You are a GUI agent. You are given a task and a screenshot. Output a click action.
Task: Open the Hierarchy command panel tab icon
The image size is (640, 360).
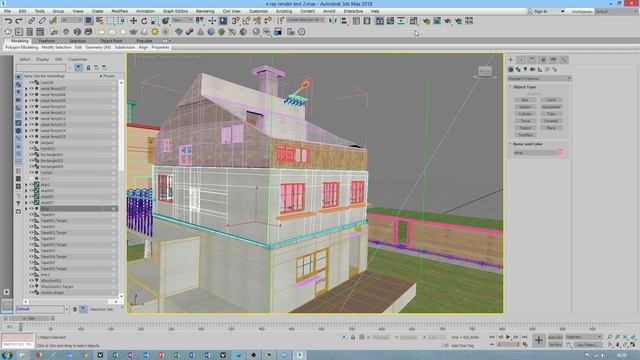point(532,60)
